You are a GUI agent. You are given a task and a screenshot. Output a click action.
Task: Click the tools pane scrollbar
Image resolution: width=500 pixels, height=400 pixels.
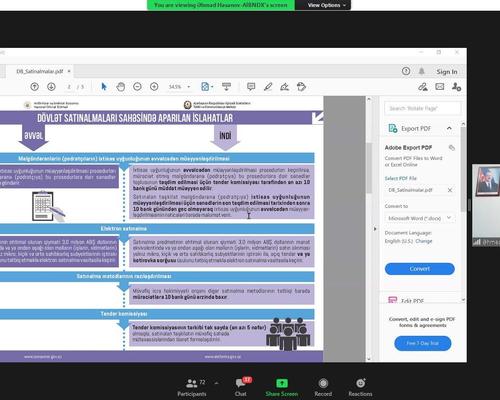coord(463,168)
